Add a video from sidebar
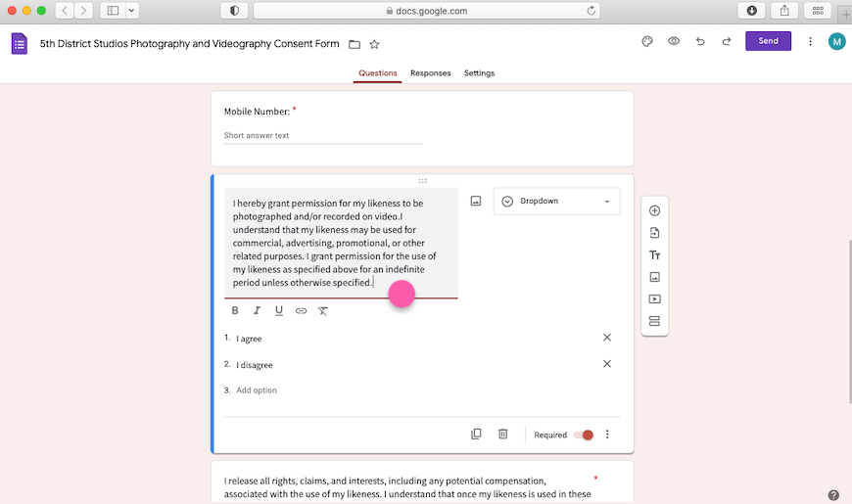The height and width of the screenshot is (504, 852). click(x=654, y=299)
